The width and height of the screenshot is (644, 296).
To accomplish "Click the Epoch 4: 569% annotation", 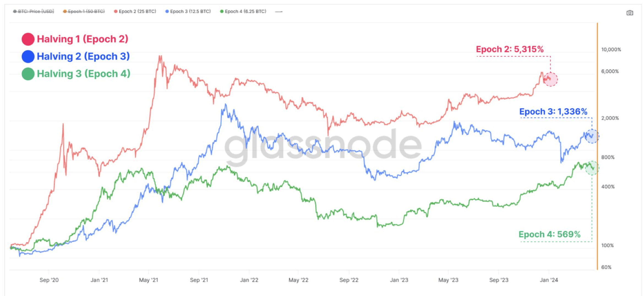I will tap(550, 234).
